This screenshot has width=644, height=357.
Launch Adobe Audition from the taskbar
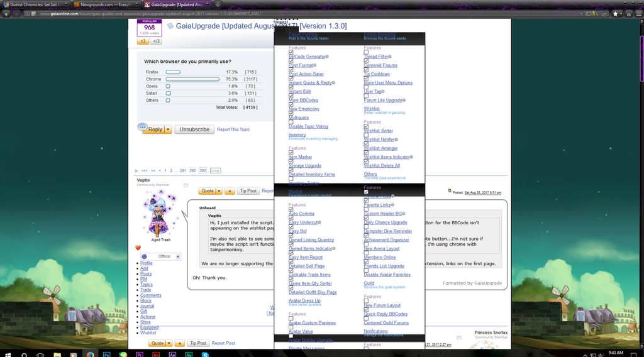(x=189, y=354)
